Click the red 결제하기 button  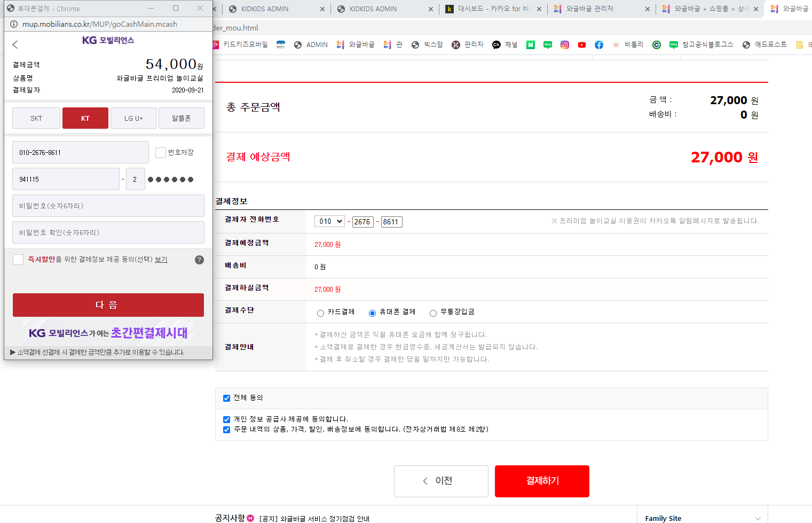click(542, 481)
